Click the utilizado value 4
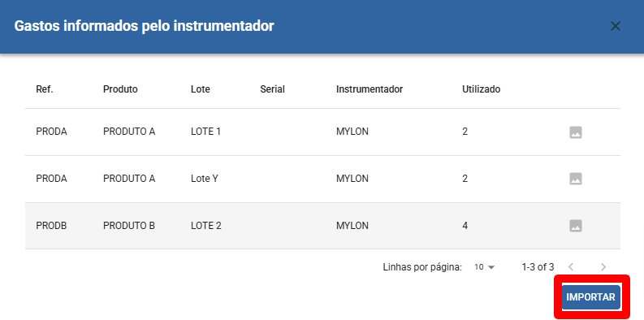 pyautogui.click(x=465, y=226)
